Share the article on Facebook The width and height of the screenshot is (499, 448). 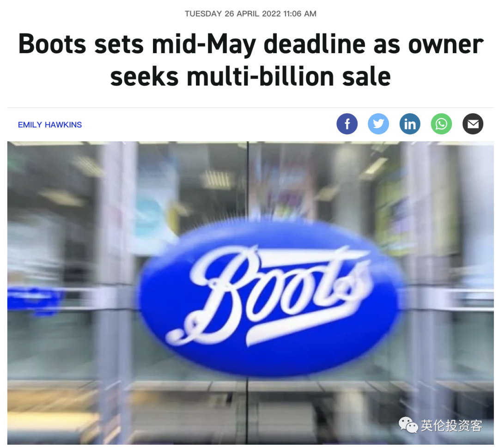(347, 124)
